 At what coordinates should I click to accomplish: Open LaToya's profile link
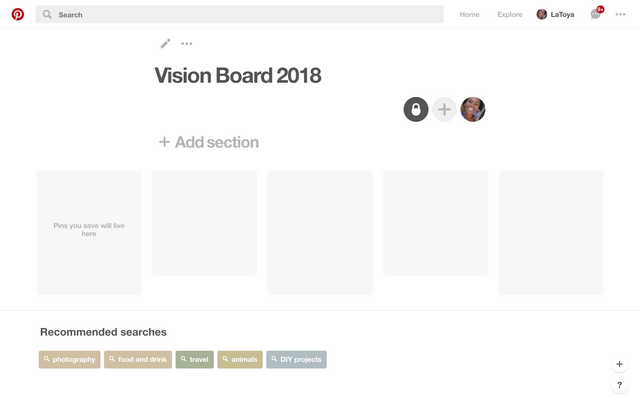[556, 15]
